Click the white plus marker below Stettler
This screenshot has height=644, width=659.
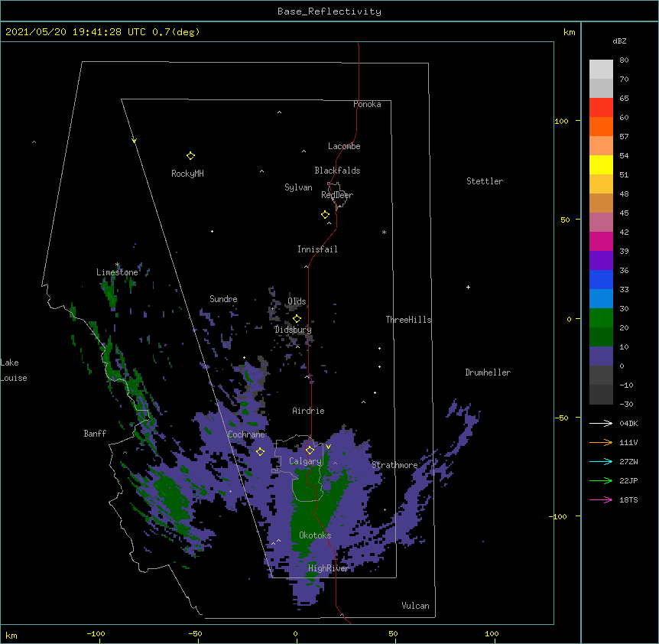click(468, 287)
